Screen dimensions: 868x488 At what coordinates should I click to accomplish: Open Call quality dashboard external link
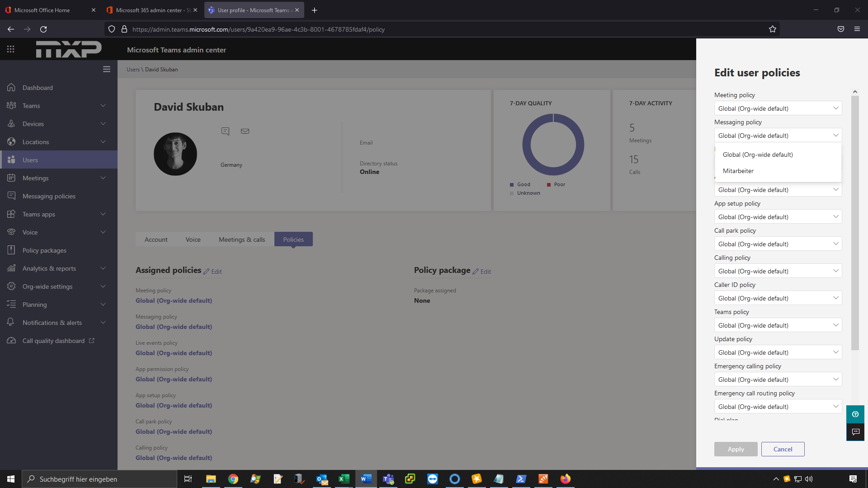[x=53, y=341]
